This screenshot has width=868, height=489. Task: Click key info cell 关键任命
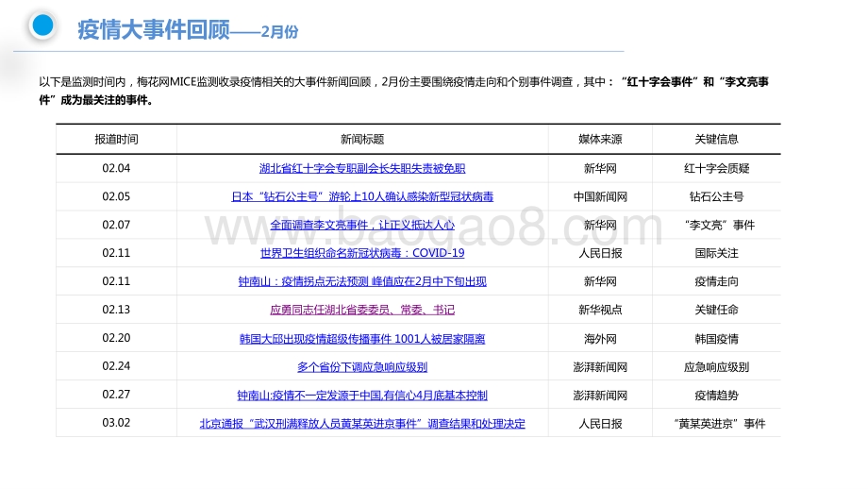coord(716,310)
